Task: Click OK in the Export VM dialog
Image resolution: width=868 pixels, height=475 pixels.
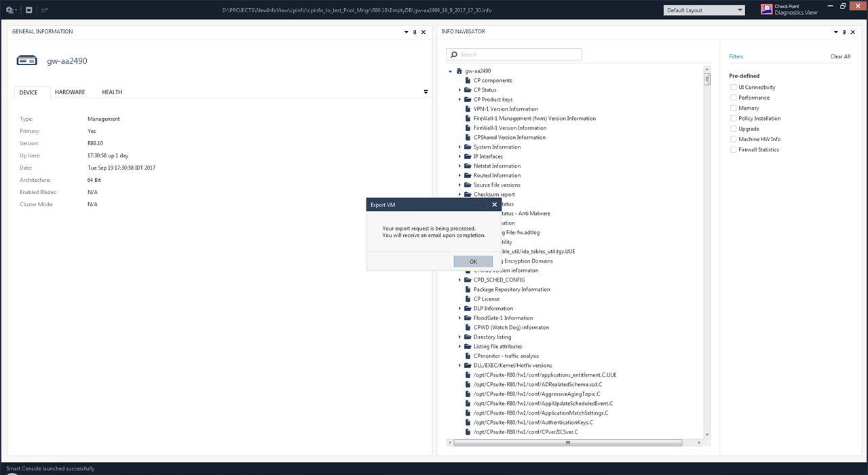Action: point(473,261)
